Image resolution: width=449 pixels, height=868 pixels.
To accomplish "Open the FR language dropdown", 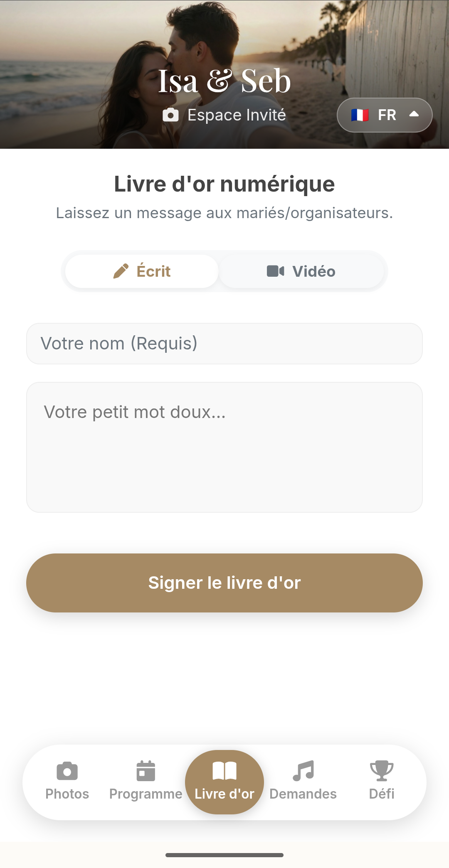I will click(385, 115).
